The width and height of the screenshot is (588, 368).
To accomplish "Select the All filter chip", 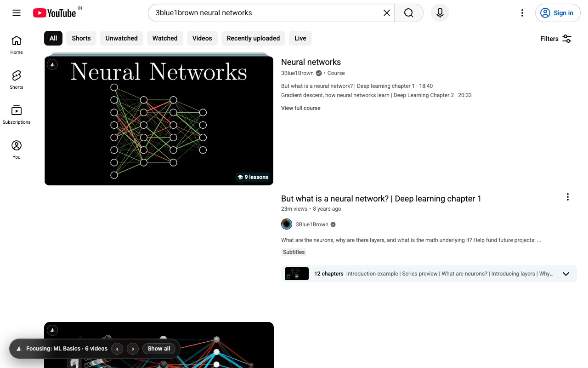I will click(53, 38).
